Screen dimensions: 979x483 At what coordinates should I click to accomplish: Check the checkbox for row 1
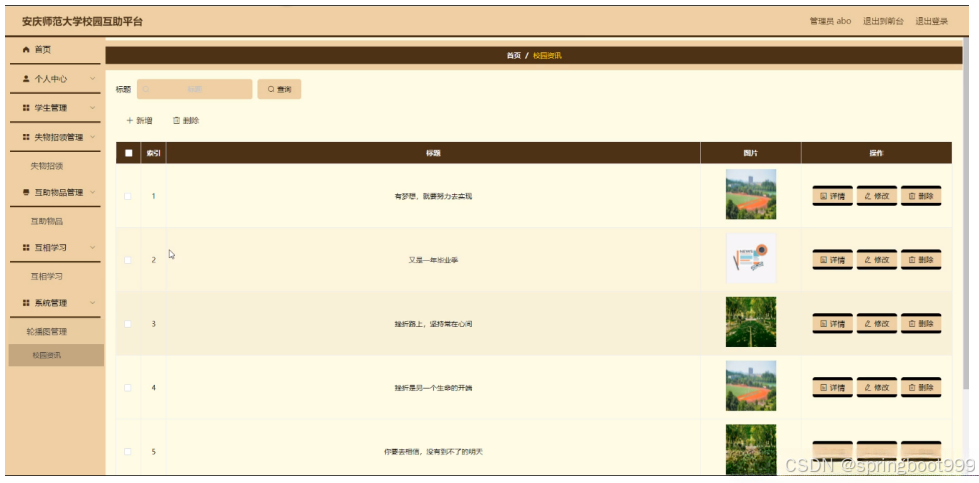click(128, 196)
